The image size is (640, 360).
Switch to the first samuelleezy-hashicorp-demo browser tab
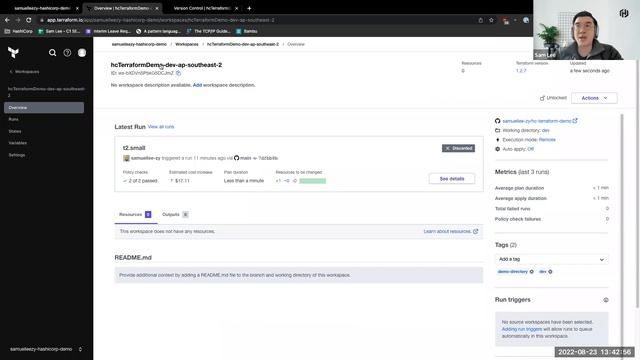point(42,8)
